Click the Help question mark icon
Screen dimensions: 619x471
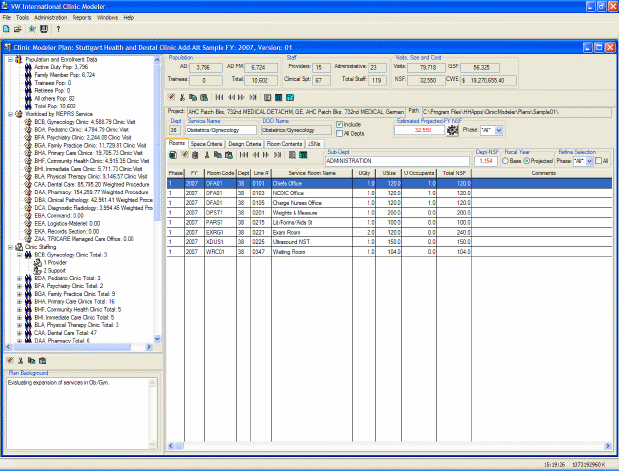(58, 30)
